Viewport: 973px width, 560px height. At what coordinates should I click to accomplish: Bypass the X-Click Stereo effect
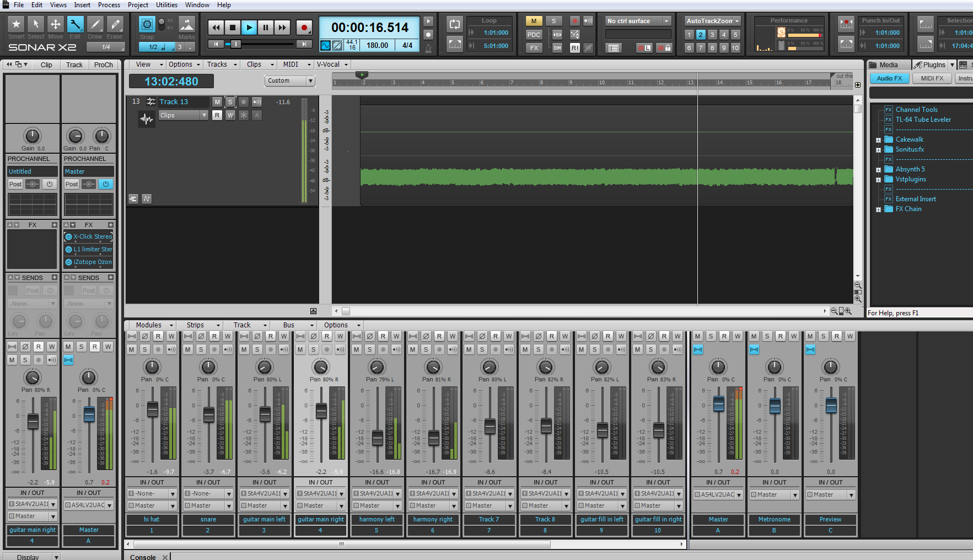click(69, 237)
